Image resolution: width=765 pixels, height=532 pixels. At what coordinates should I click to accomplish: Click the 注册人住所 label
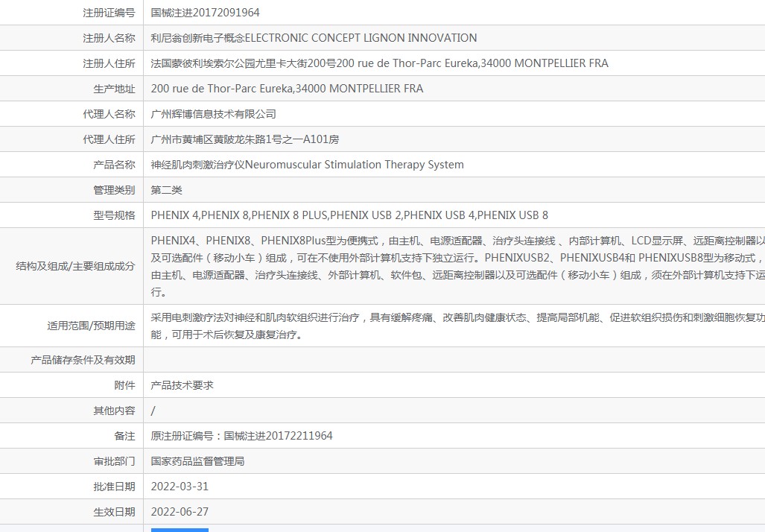(109, 63)
